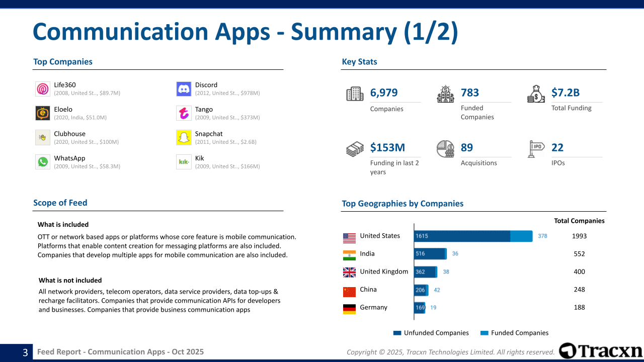
Task: Click the IPOs signpost icon
Action: (x=536, y=149)
